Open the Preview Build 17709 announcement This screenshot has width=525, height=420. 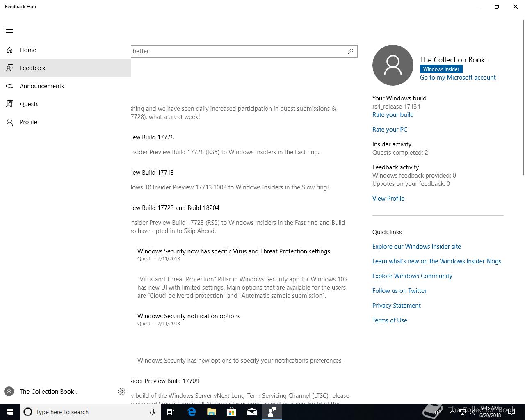pos(165,381)
